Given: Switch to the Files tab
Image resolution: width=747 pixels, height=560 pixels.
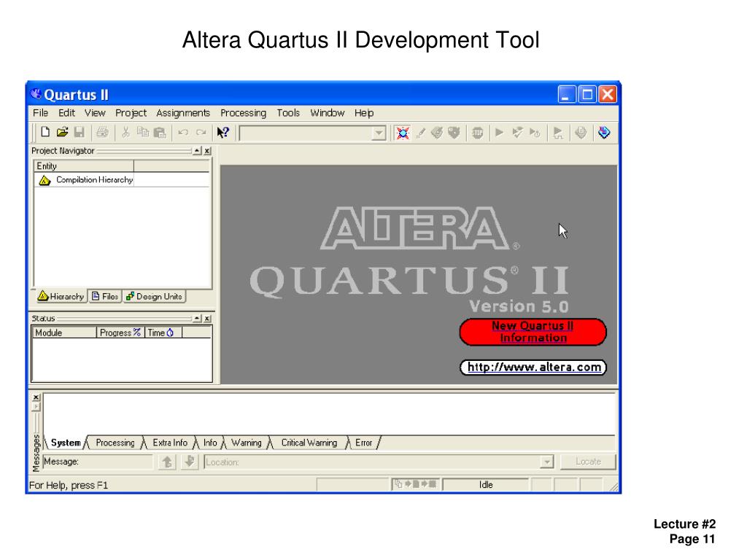Looking at the screenshot, I should pyautogui.click(x=105, y=296).
